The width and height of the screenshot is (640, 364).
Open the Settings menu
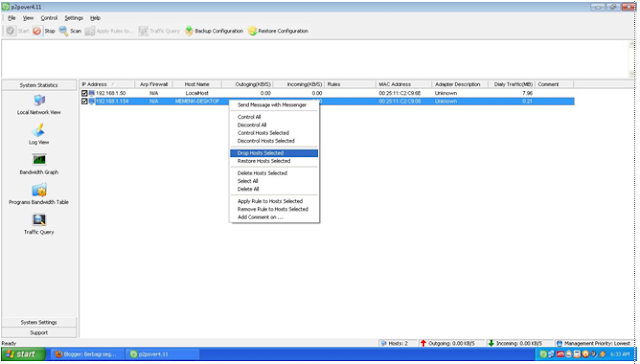[74, 18]
